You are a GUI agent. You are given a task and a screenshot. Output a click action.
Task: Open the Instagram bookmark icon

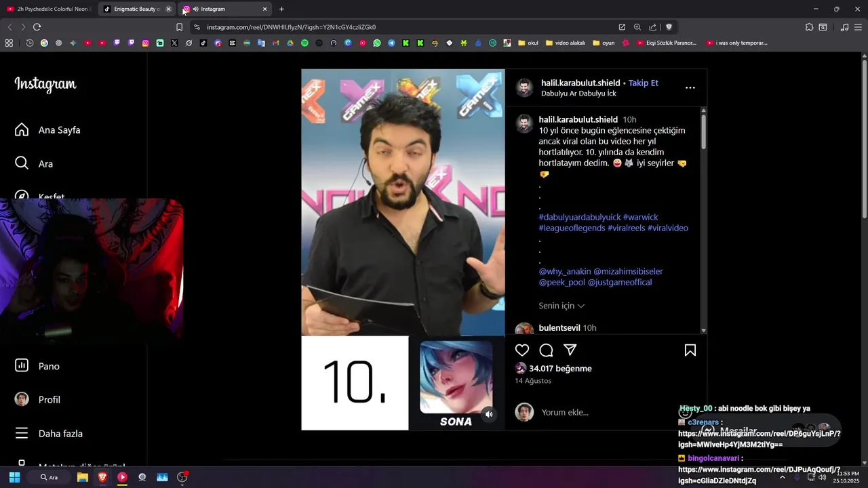[145, 43]
